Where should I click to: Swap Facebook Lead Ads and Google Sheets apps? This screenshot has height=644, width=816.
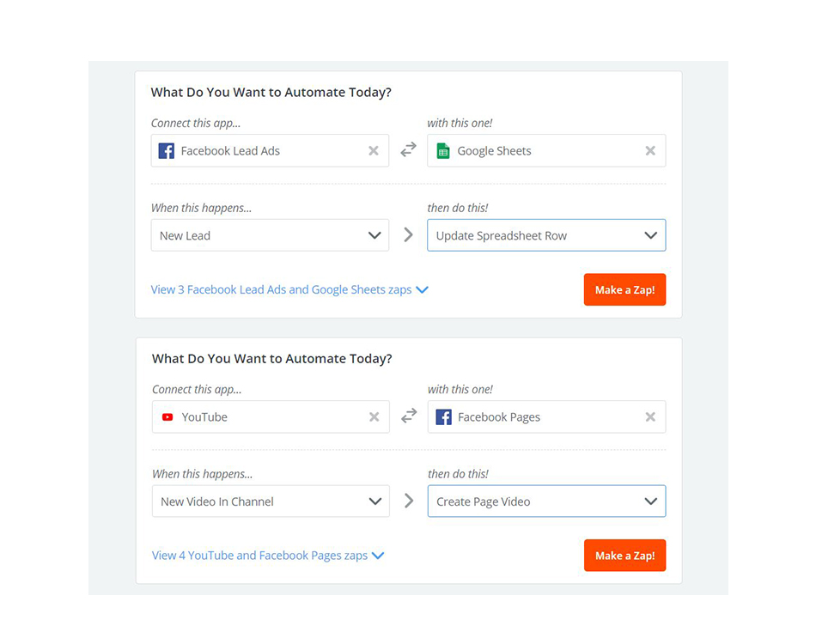pos(408,149)
